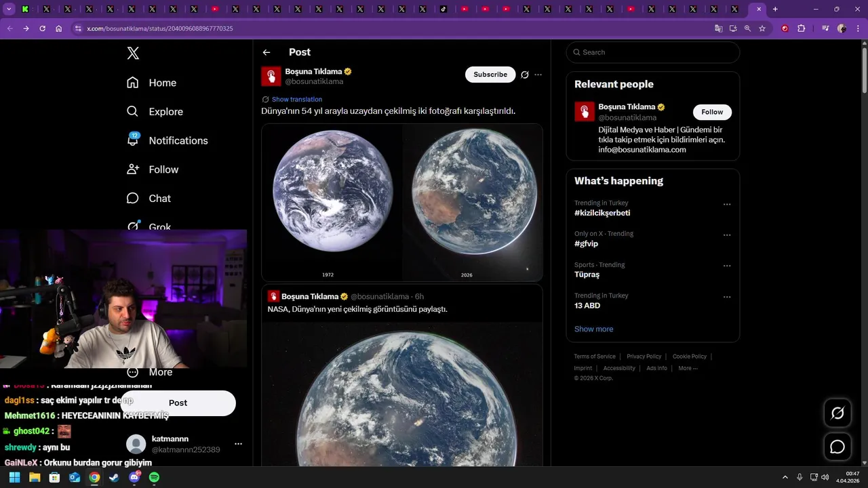Click the browser home button
868x488 pixels.
[x=59, y=28]
